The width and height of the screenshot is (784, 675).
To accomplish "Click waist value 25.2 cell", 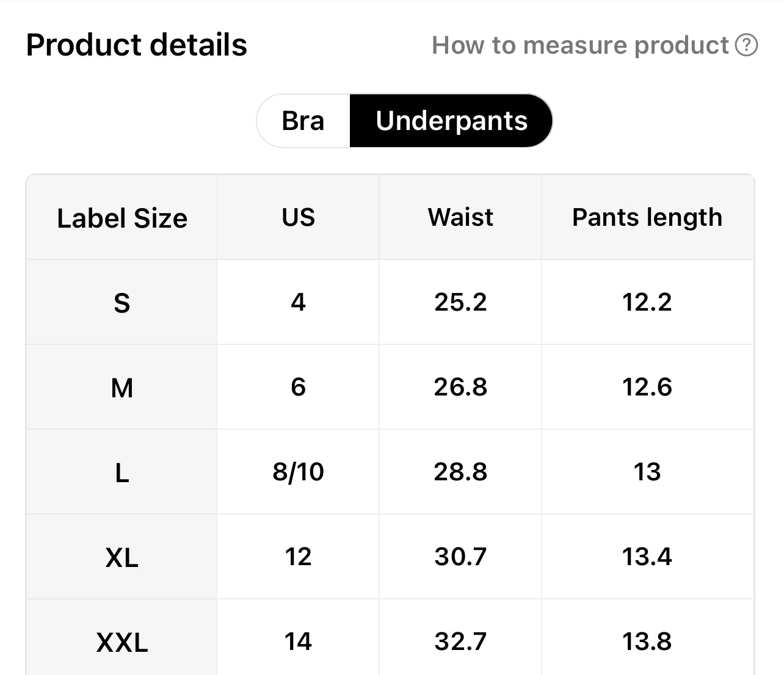I will 460,302.
